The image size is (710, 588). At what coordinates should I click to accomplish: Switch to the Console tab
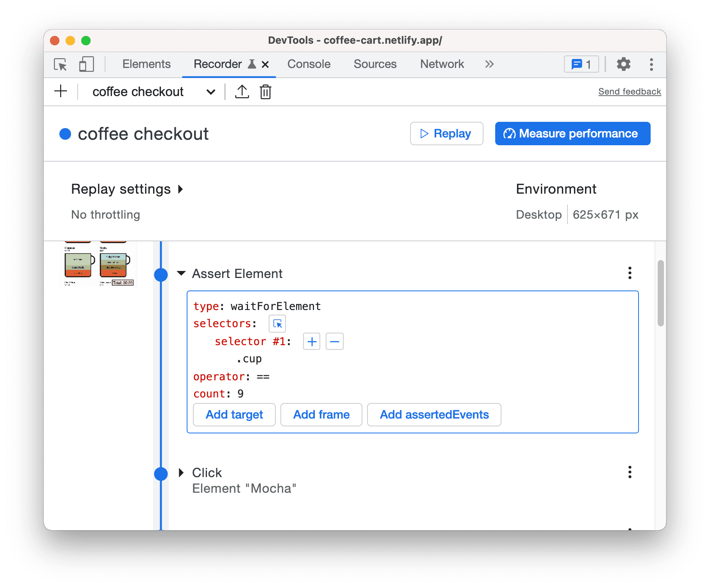tap(309, 64)
